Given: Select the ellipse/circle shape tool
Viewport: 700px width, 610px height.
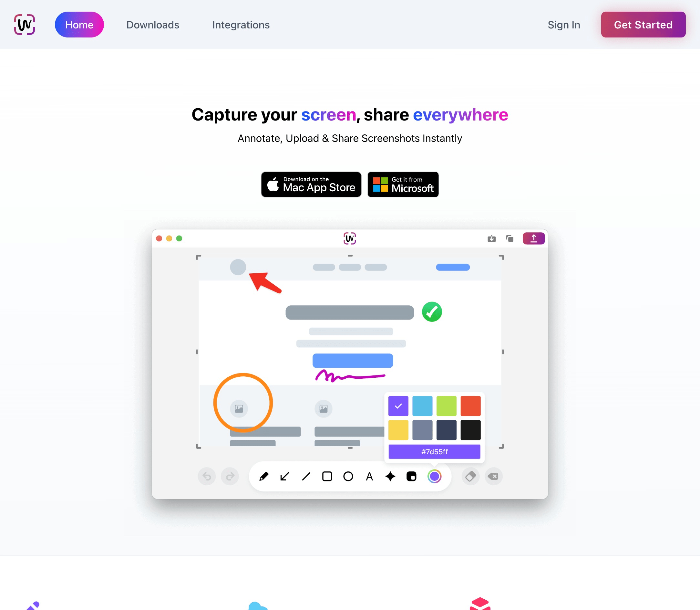Looking at the screenshot, I should 348,476.
